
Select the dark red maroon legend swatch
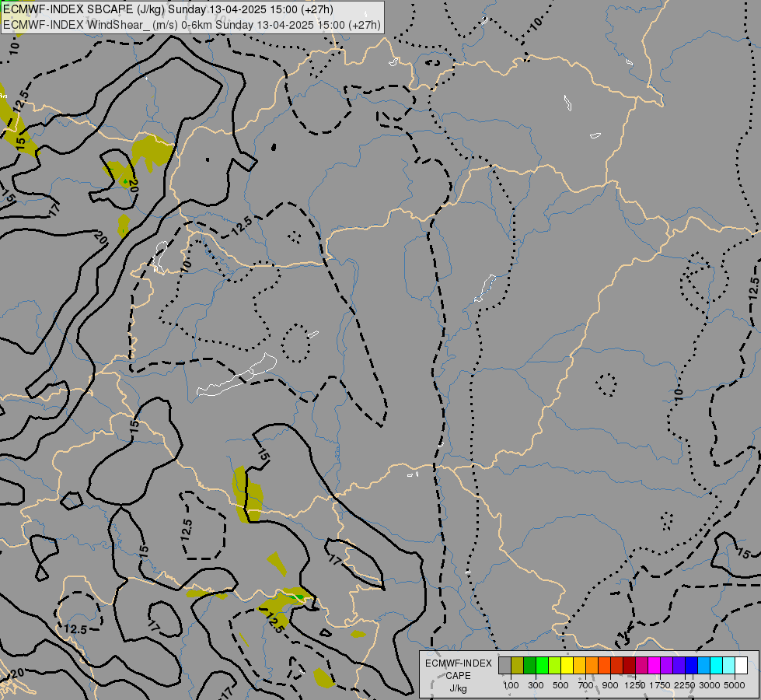pos(629,665)
